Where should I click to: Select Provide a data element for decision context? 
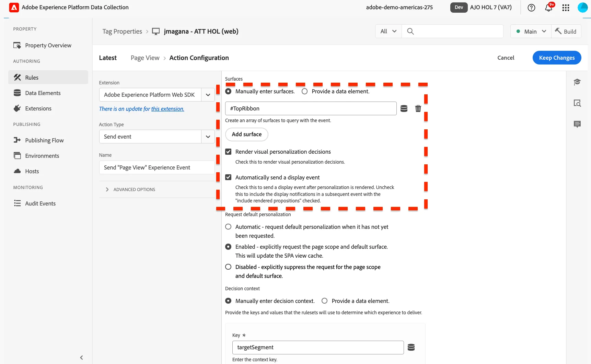pos(324,301)
